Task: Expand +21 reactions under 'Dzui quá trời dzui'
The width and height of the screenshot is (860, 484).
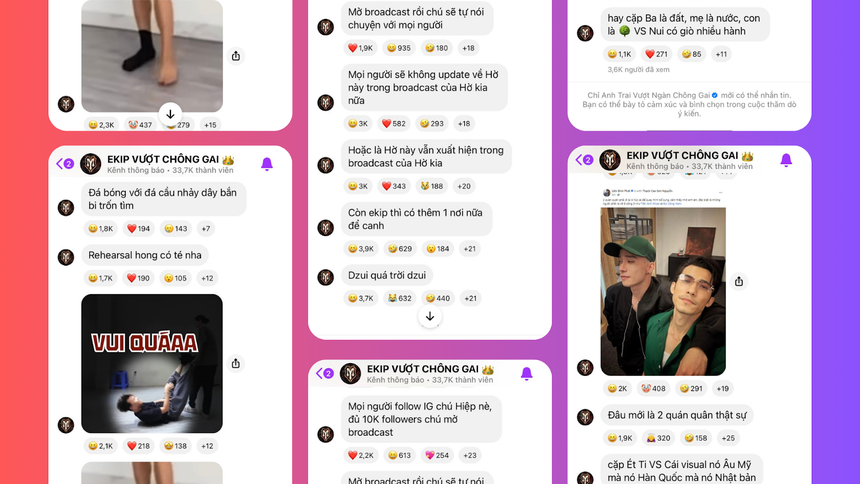Action: click(470, 298)
